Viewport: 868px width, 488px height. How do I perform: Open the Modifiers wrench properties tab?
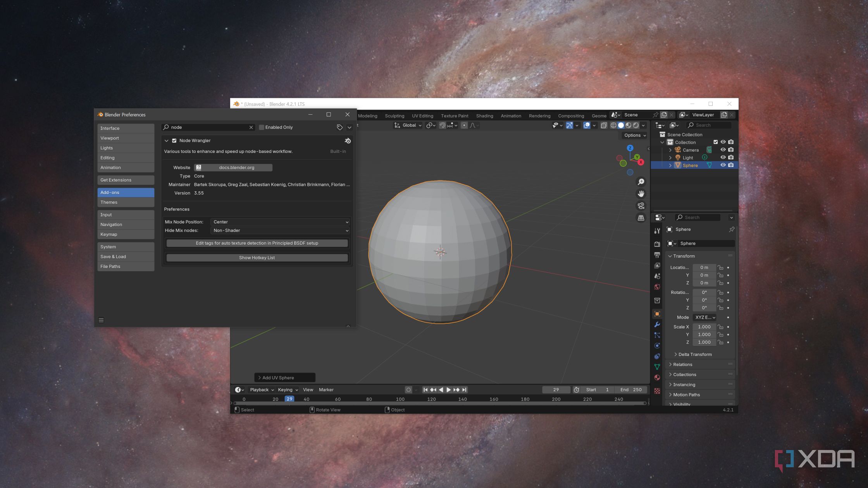pyautogui.click(x=657, y=325)
